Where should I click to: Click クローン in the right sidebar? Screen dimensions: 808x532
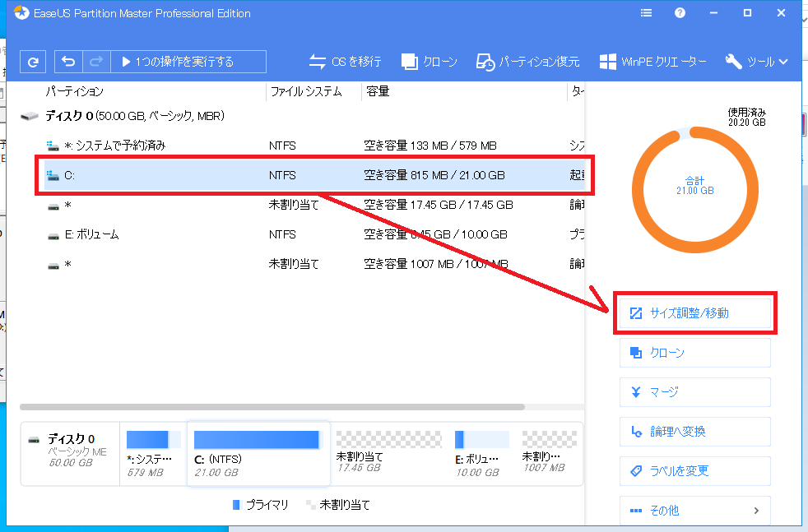tap(694, 353)
